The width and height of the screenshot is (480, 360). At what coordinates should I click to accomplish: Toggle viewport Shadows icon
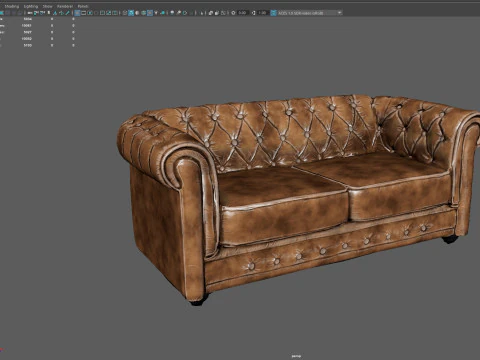162,13
